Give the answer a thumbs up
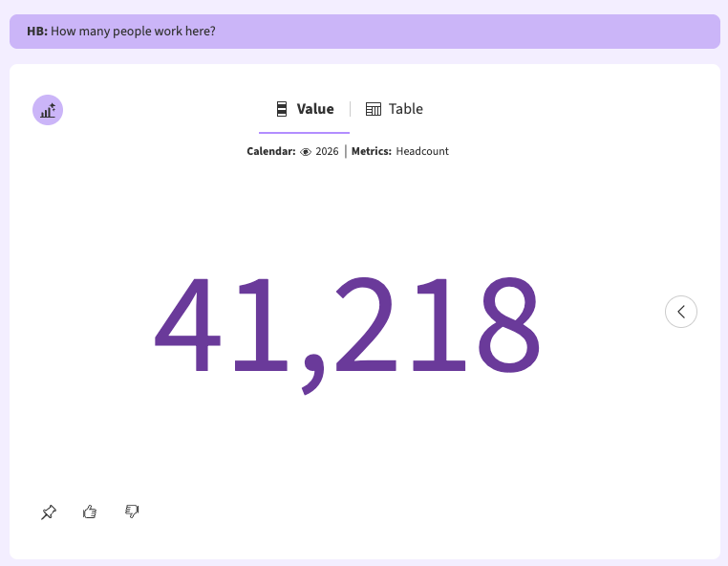The width and height of the screenshot is (728, 566). tap(90, 512)
